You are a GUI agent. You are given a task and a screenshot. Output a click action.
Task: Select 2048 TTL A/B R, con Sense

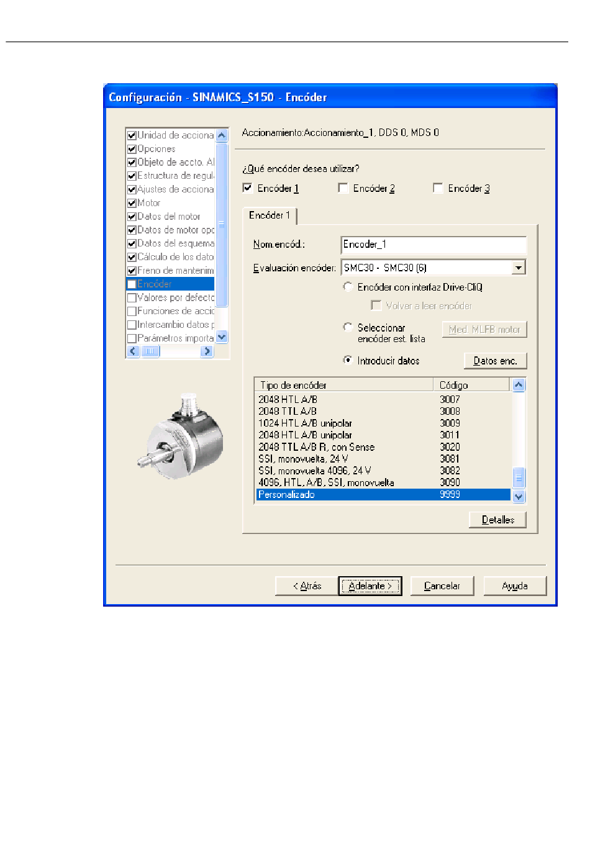click(x=383, y=447)
